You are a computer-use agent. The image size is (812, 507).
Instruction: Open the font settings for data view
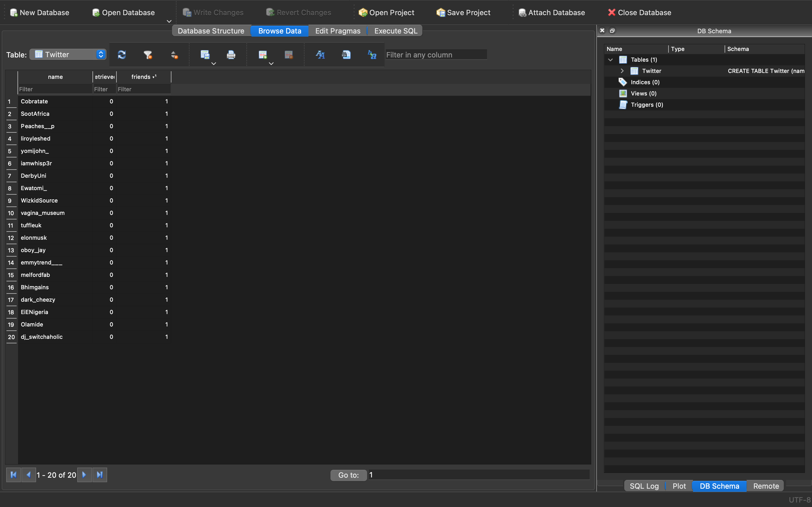point(320,55)
